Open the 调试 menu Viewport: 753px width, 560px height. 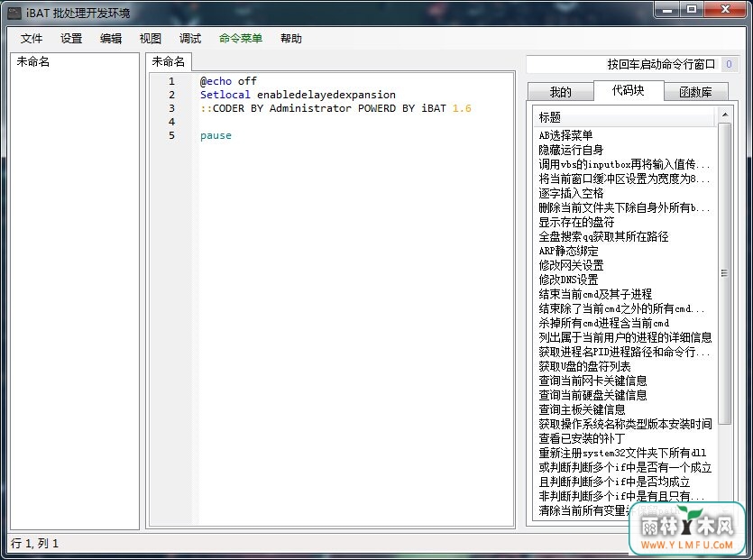click(189, 39)
